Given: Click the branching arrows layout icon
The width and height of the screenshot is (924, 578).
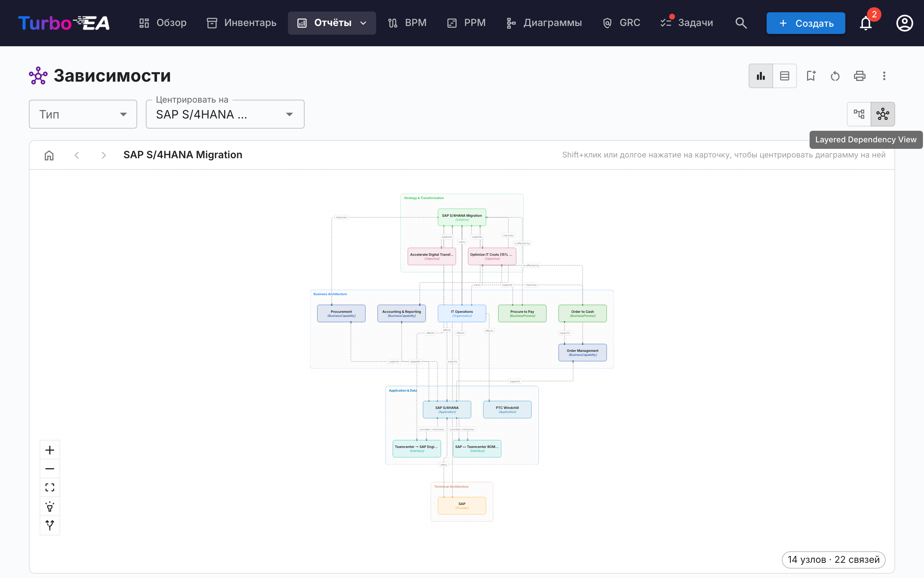Looking at the screenshot, I should coord(50,525).
